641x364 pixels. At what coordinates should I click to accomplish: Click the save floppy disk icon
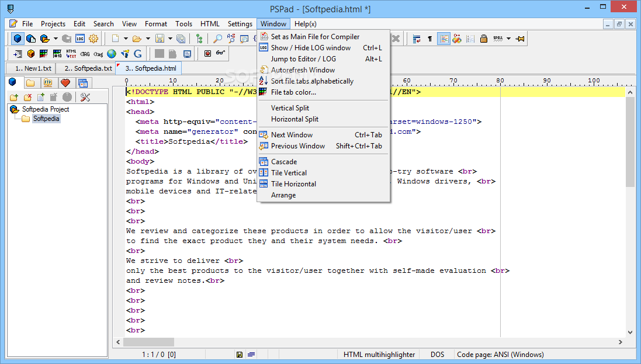(160, 39)
